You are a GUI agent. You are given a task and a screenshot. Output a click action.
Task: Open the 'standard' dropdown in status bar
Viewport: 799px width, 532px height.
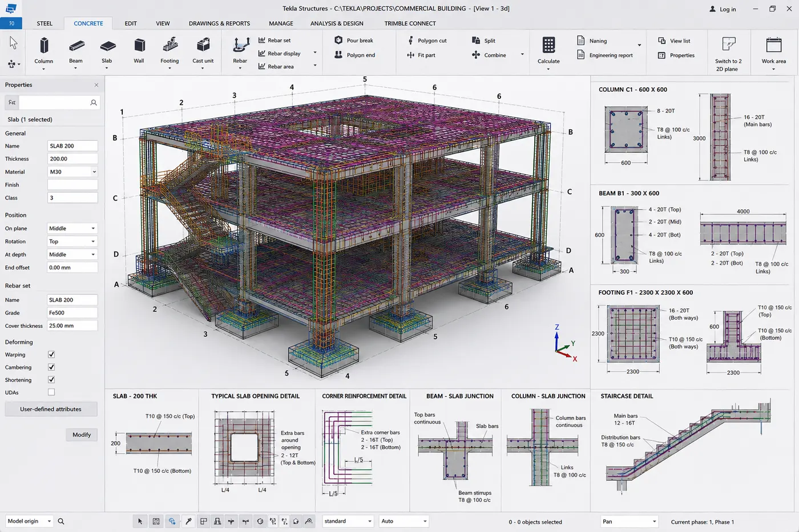[348, 521]
